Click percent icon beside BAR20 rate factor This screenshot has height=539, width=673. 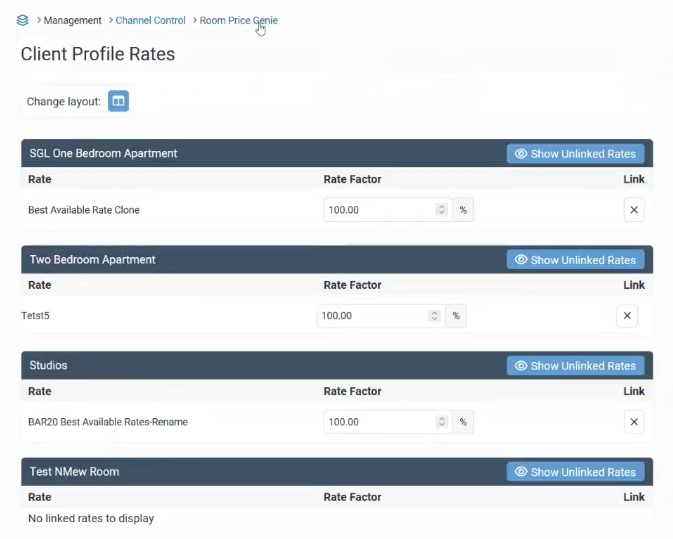click(463, 422)
